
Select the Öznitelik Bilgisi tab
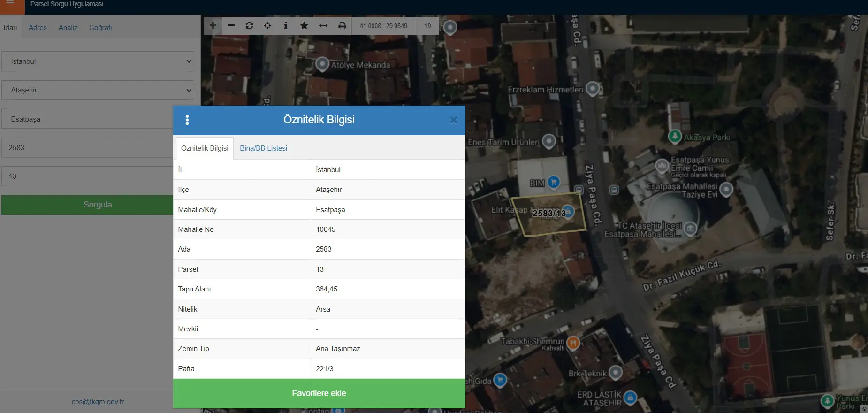(x=205, y=148)
